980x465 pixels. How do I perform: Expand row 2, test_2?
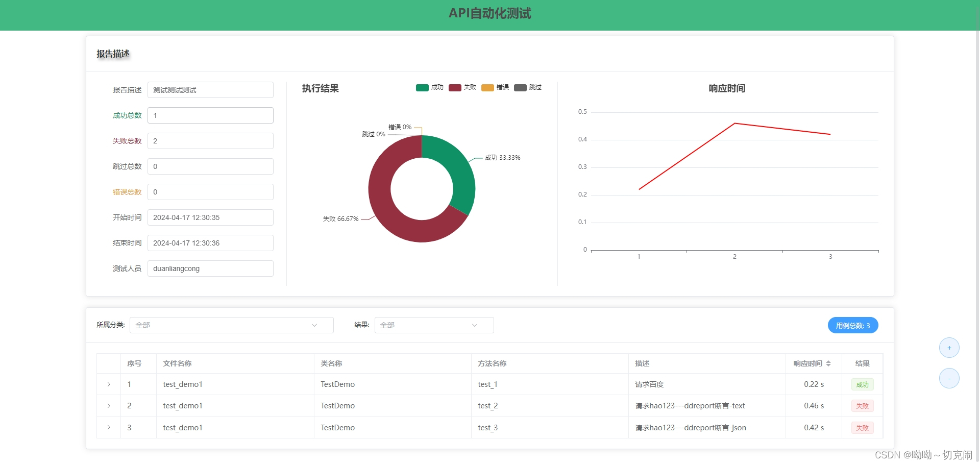109,406
